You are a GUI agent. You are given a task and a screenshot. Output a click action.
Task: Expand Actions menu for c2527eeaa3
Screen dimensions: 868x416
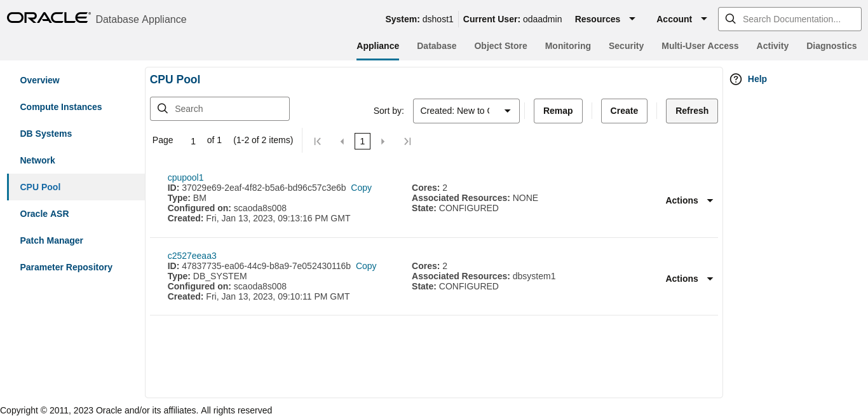point(689,279)
